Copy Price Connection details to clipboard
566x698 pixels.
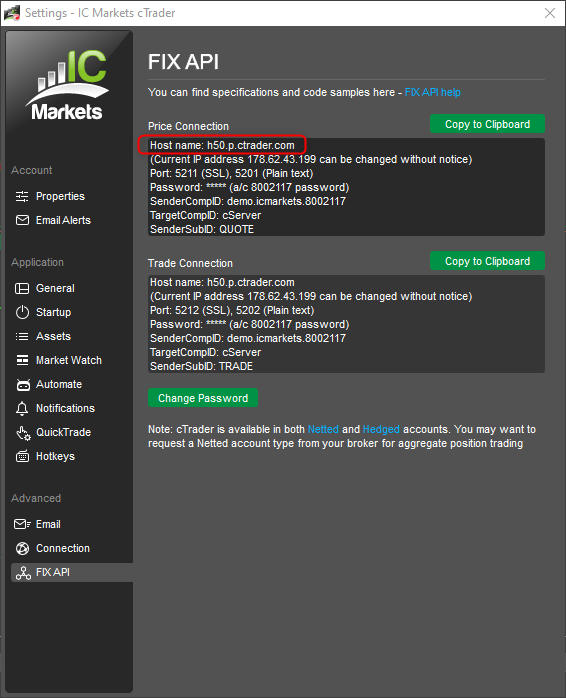pos(487,124)
